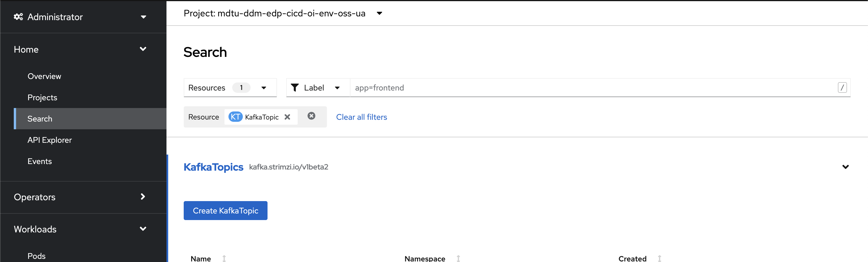Collapse the KafkaTopics results section

coord(845,167)
